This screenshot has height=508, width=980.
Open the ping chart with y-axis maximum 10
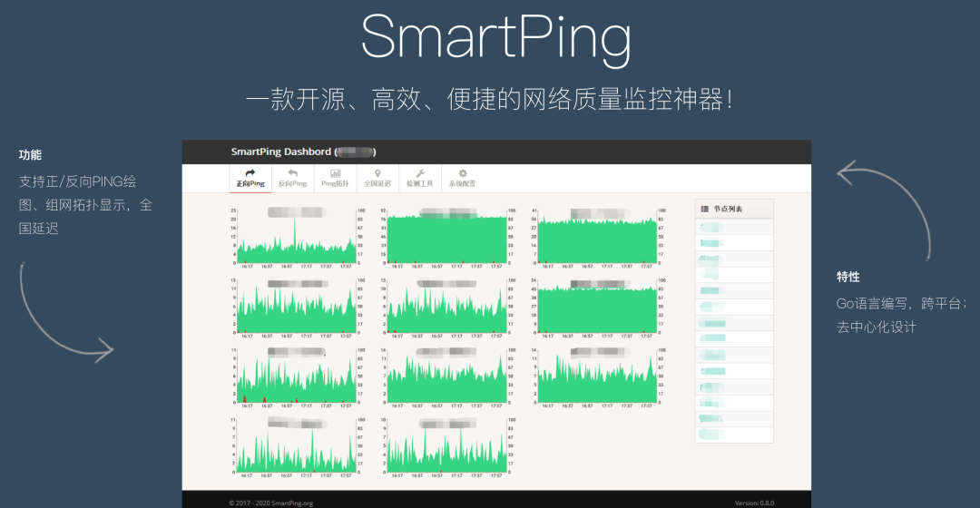pos(447,447)
